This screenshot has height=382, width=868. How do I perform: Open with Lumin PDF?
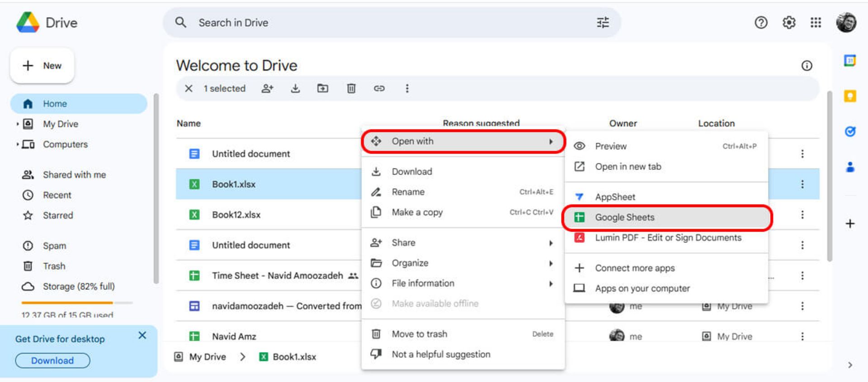(x=667, y=238)
